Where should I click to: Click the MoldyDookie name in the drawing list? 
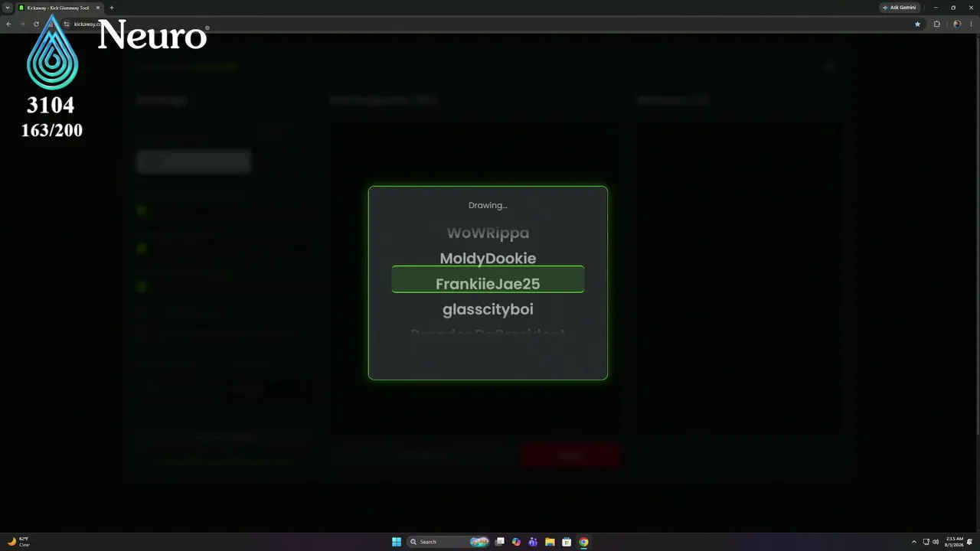[488, 259]
